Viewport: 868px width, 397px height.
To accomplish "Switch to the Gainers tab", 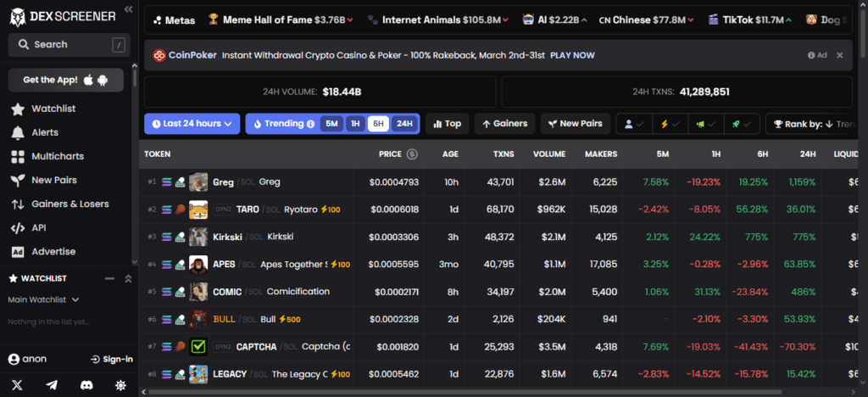I will (x=505, y=124).
